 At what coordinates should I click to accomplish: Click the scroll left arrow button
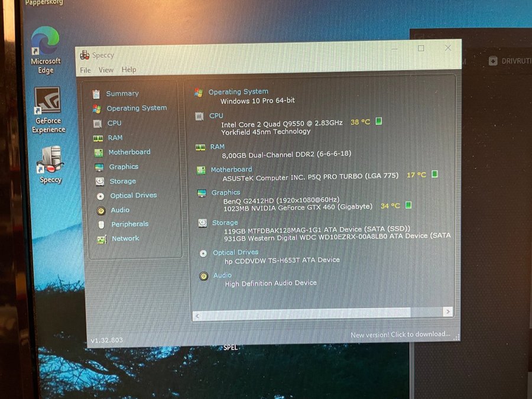(197, 316)
